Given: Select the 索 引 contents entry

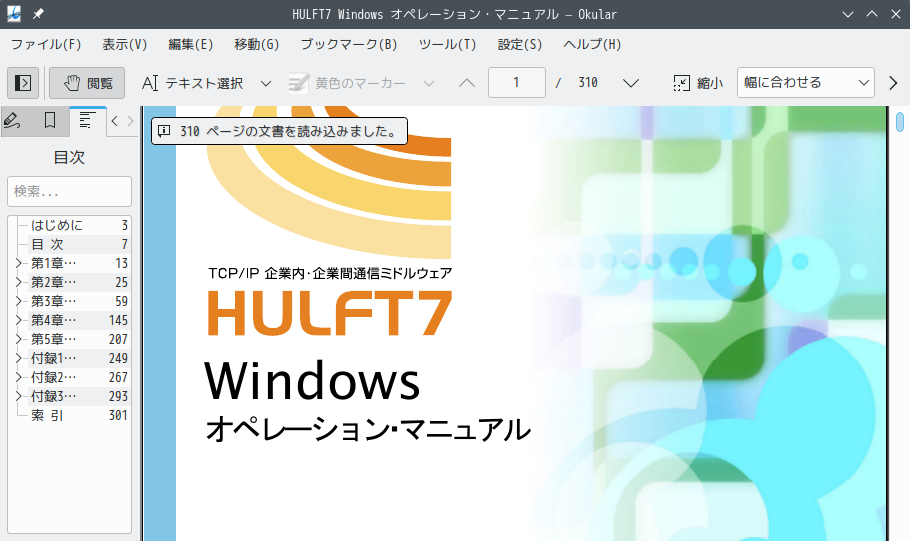Looking at the screenshot, I should pos(47,416).
